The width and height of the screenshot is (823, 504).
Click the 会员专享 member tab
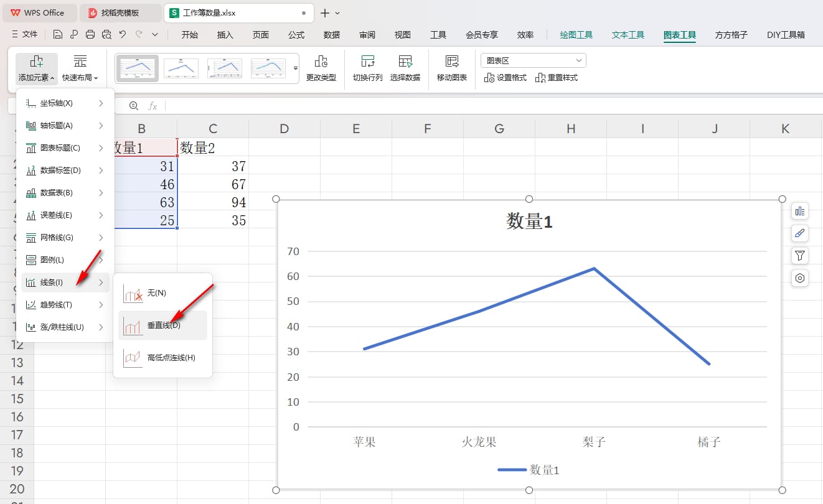[482, 35]
